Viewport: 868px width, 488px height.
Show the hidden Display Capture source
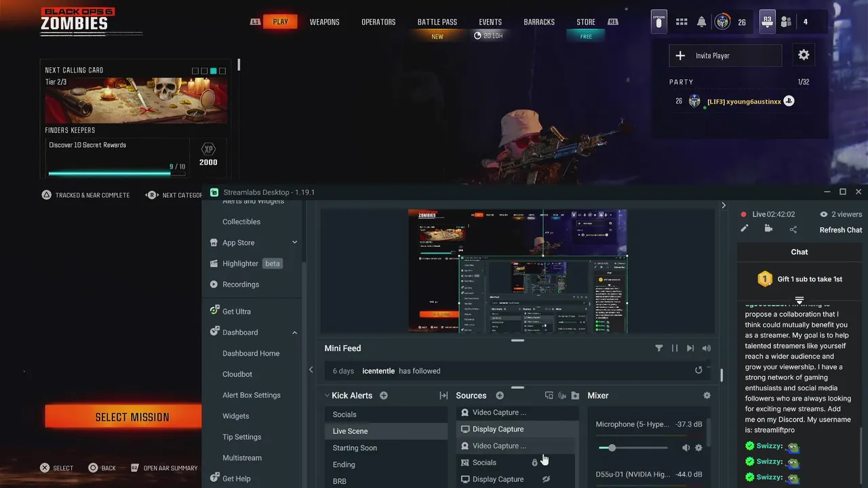pyautogui.click(x=546, y=479)
